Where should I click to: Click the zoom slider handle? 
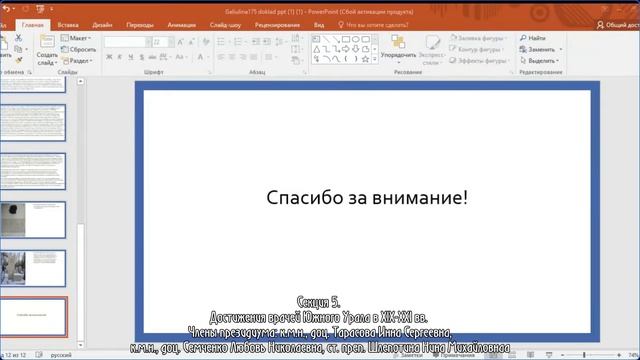(x=584, y=355)
